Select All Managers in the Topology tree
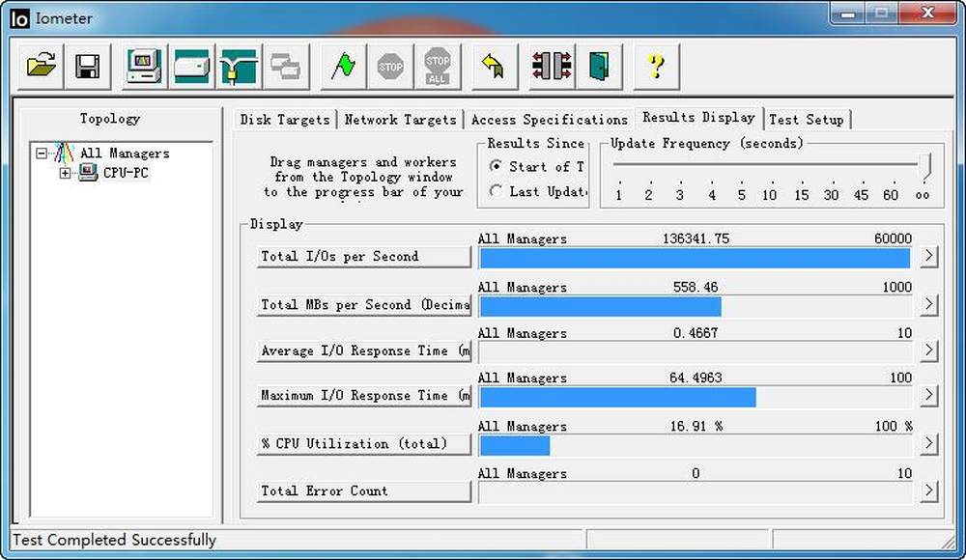 click(125, 153)
